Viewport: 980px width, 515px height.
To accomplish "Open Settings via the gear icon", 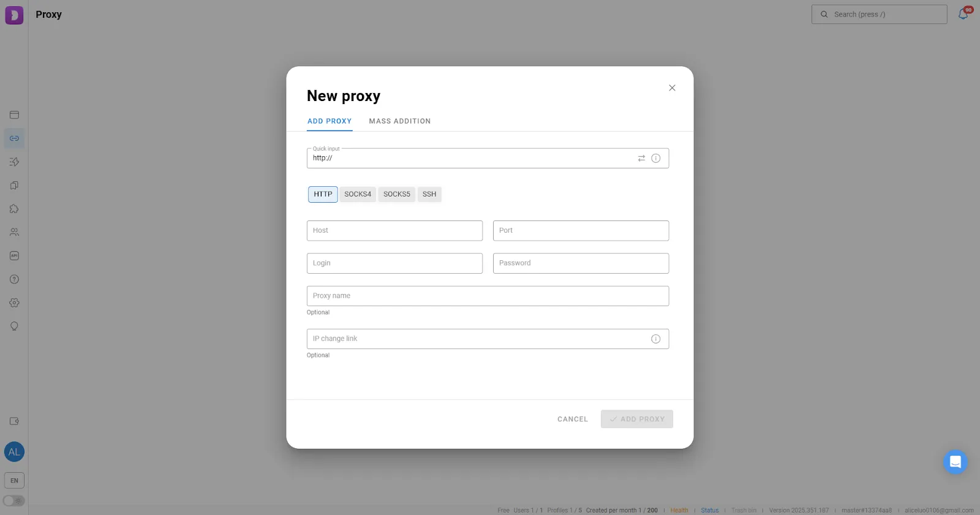I will point(14,303).
